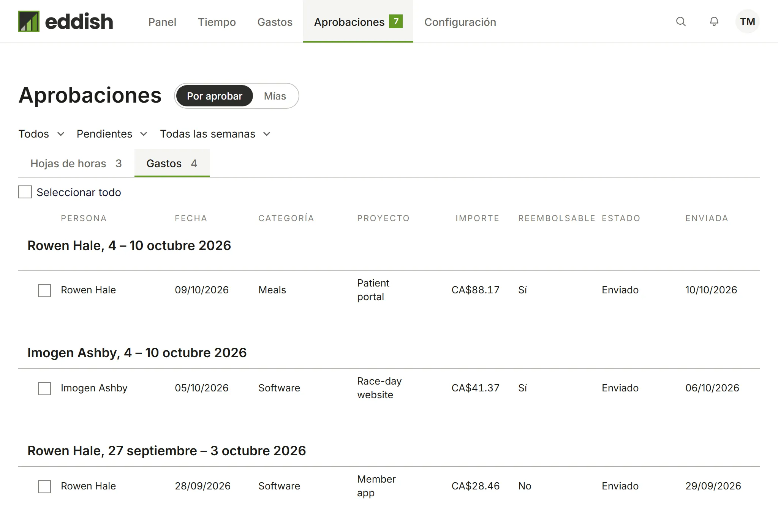This screenshot has width=778, height=532.
Task: Go to Panel in top navigation
Action: (x=162, y=22)
